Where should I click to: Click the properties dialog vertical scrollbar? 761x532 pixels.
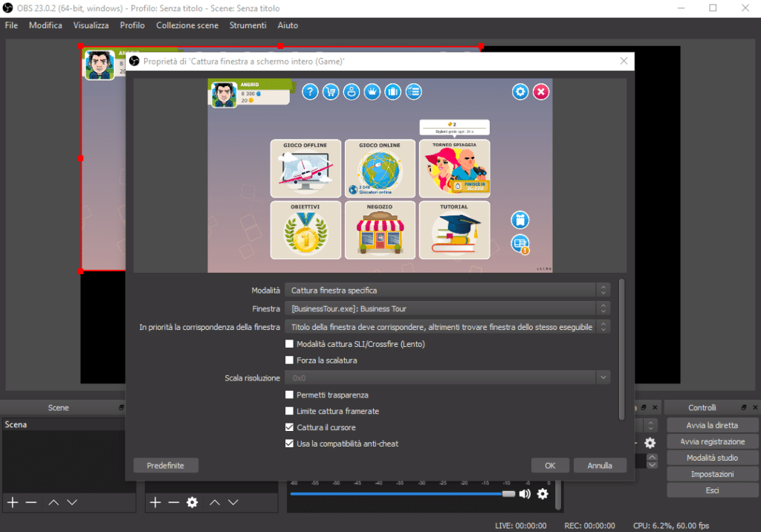click(x=622, y=349)
